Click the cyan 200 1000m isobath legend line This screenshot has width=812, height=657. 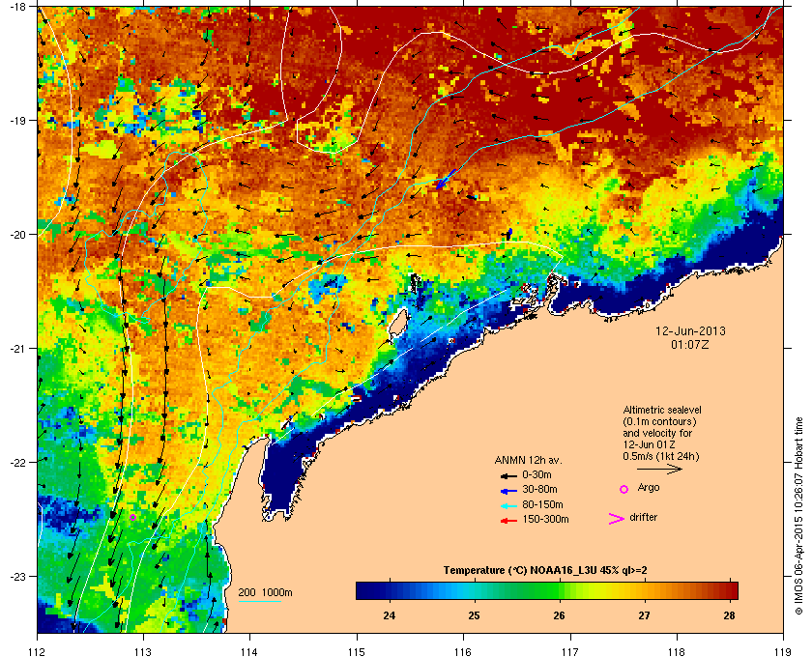click(x=259, y=601)
